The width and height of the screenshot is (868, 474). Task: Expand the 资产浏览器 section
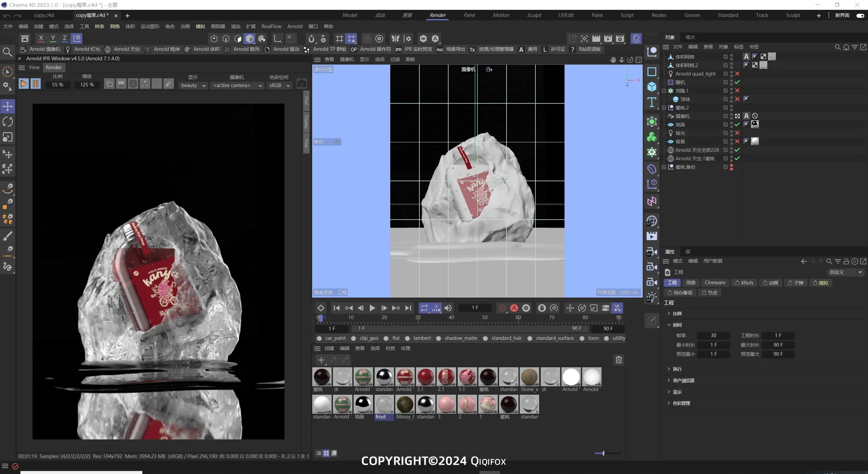click(x=669, y=380)
